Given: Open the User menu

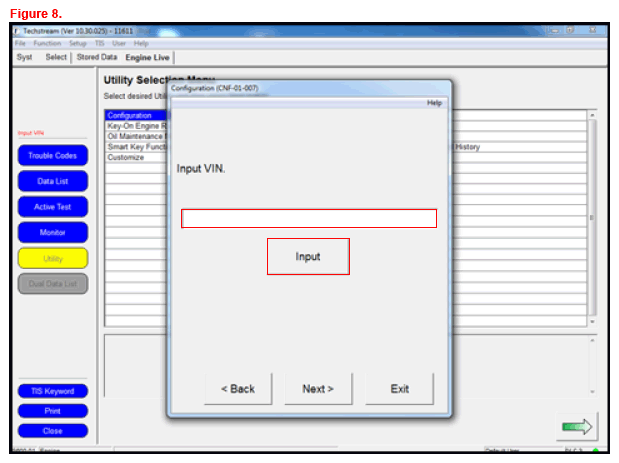Looking at the screenshot, I should 119,43.
